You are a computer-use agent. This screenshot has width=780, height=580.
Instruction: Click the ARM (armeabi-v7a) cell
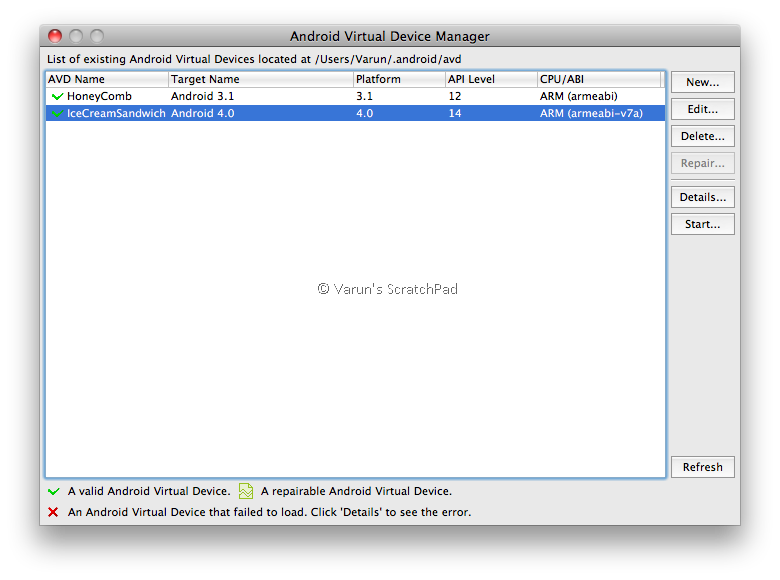coord(591,113)
